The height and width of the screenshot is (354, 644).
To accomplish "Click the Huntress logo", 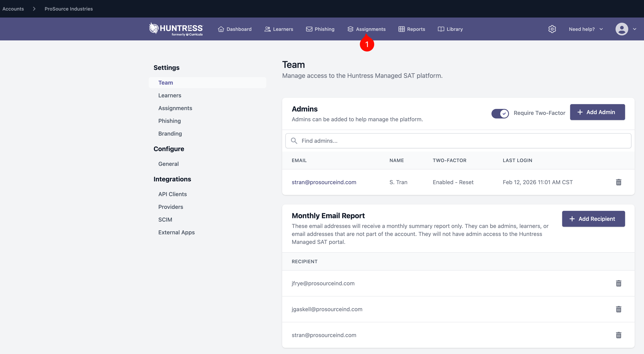I will [x=176, y=29].
